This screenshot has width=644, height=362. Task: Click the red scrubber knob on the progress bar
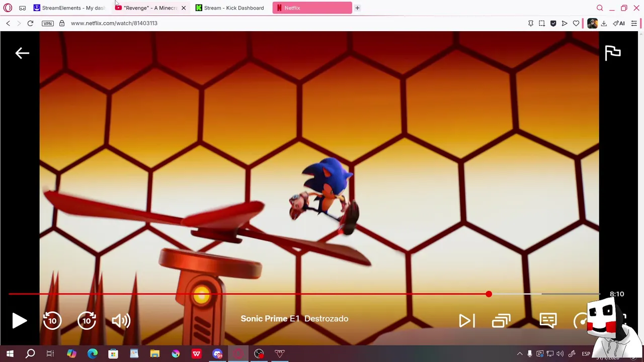click(489, 294)
